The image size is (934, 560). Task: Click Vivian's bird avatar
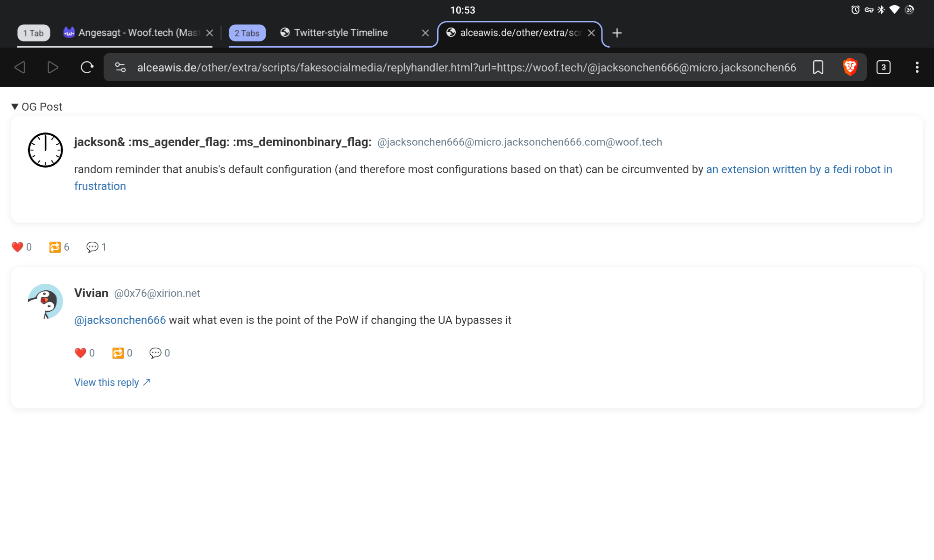click(45, 301)
